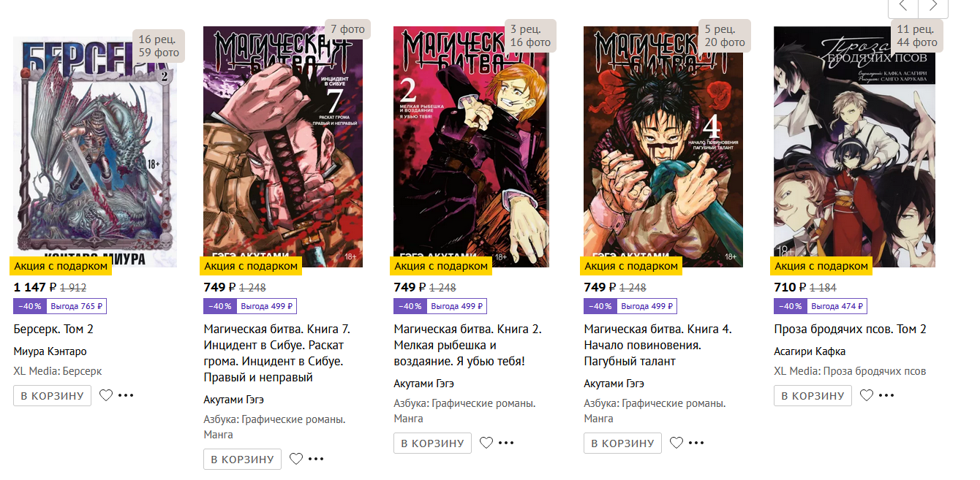This screenshot has width=980, height=480.
Task: Click heart icon for Магическая битва Книга 7
Action: (296, 459)
